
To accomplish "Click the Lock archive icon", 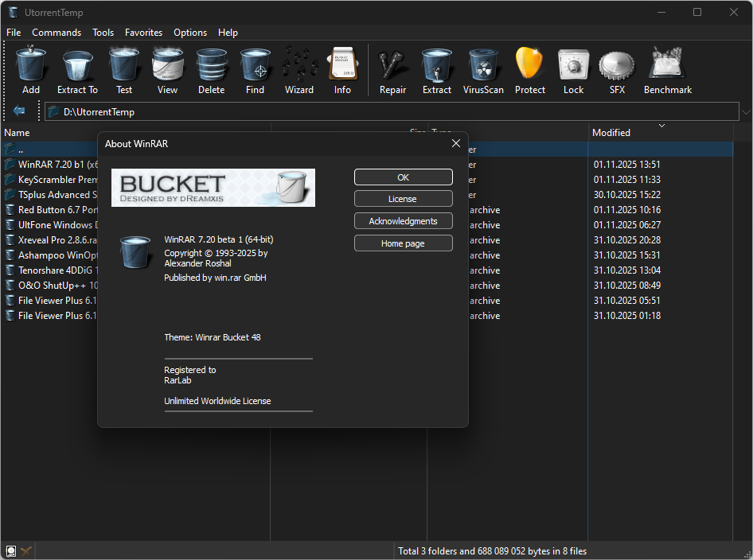I will (x=573, y=70).
